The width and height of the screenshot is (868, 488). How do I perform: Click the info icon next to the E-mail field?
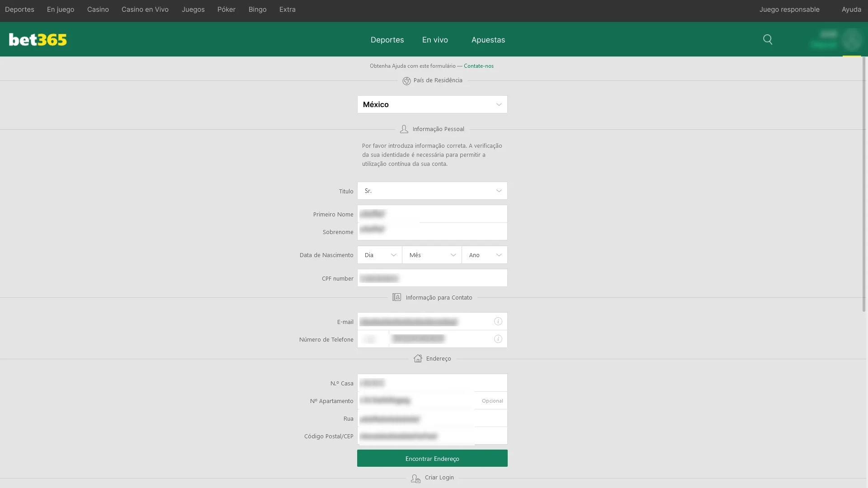[498, 321]
